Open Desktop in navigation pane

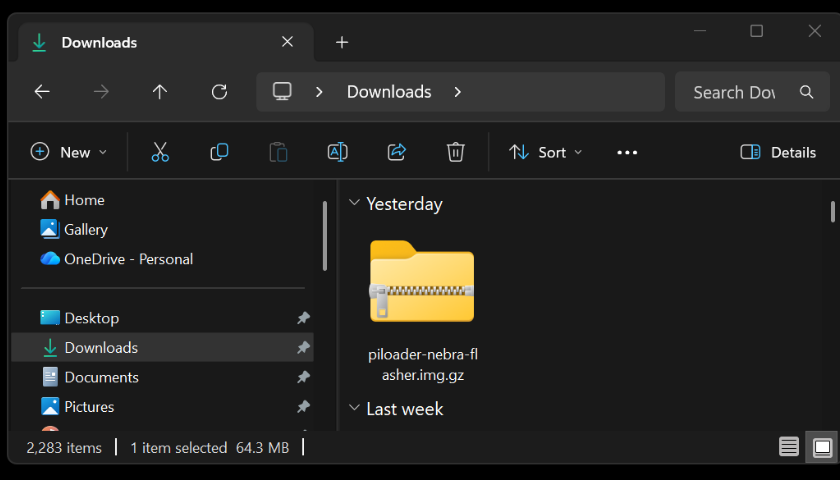click(x=79, y=318)
